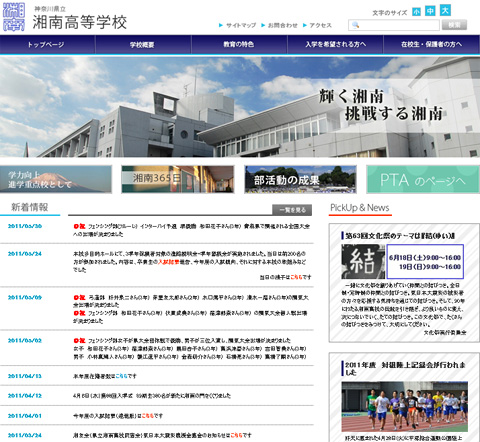Open 学校概要 navigation tab

point(143,44)
